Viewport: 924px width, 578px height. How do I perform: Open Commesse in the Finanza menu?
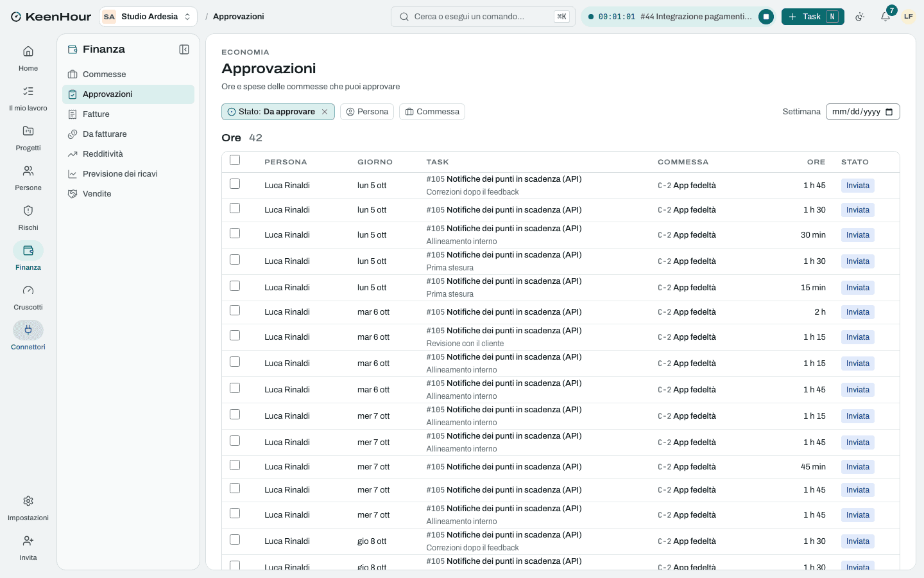[x=128, y=74]
